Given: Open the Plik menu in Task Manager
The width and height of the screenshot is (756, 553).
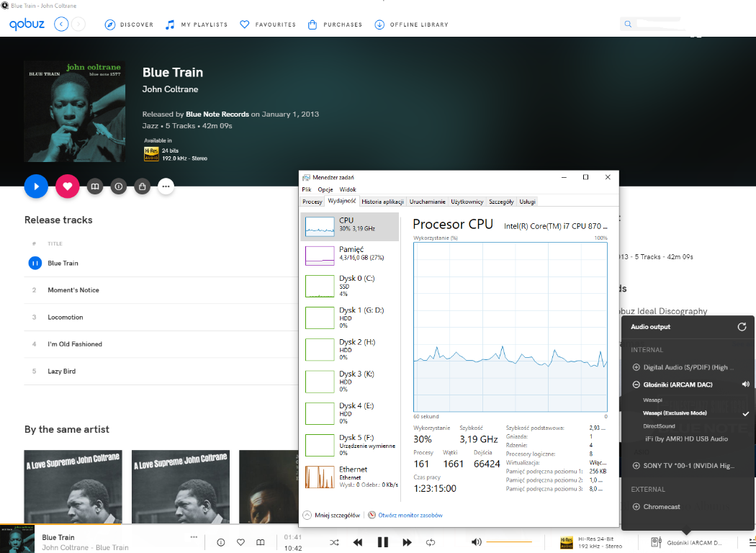Looking at the screenshot, I should coord(307,189).
